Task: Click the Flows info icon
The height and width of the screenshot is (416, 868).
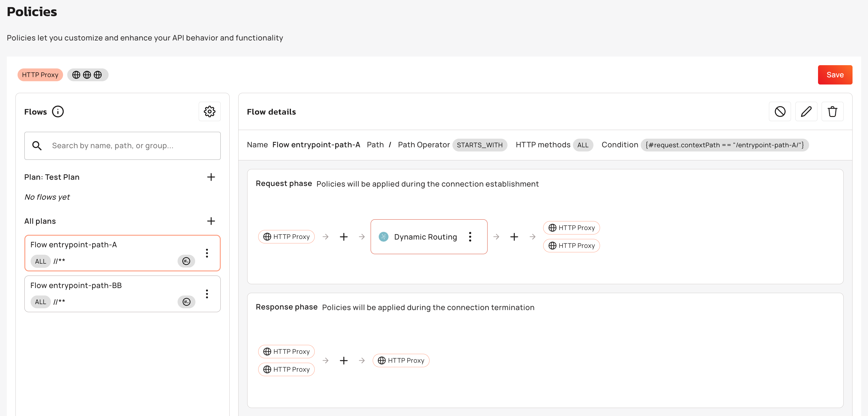Action: point(58,112)
